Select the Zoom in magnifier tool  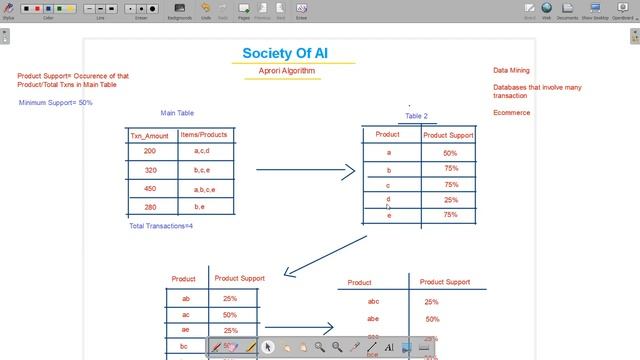tap(320, 347)
